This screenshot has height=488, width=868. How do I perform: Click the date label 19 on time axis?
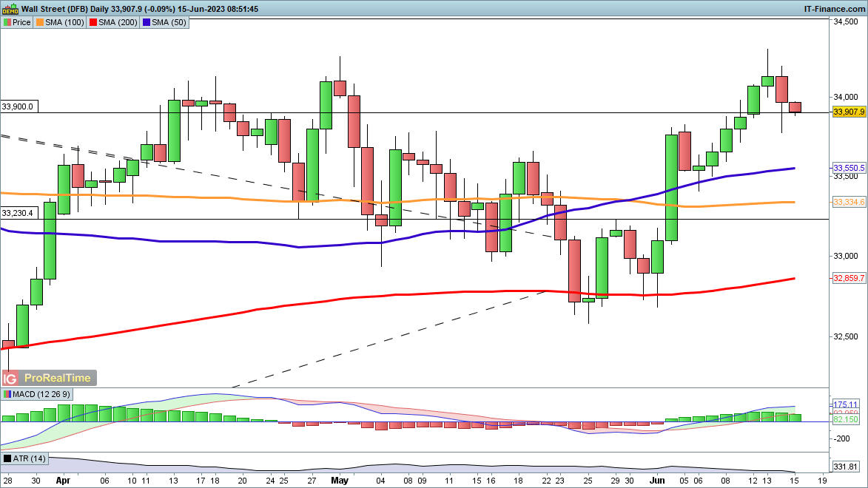(821, 481)
